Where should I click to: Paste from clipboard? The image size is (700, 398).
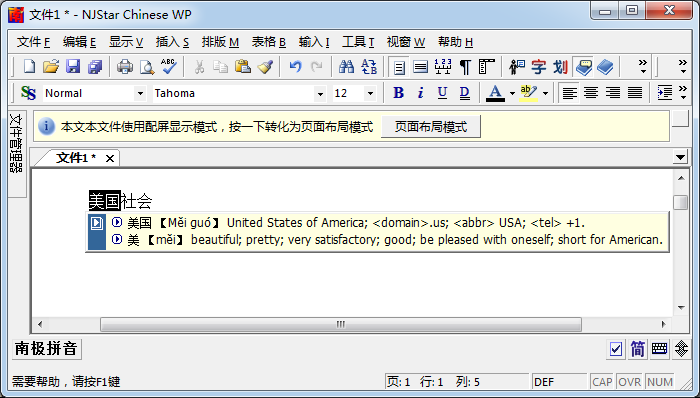[x=242, y=67]
